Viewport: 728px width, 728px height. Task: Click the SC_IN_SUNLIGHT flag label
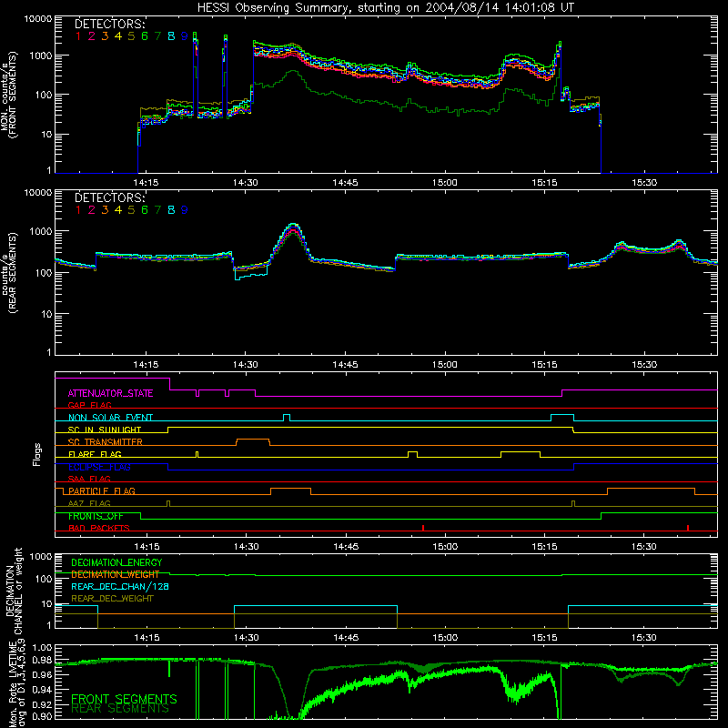[x=105, y=430]
